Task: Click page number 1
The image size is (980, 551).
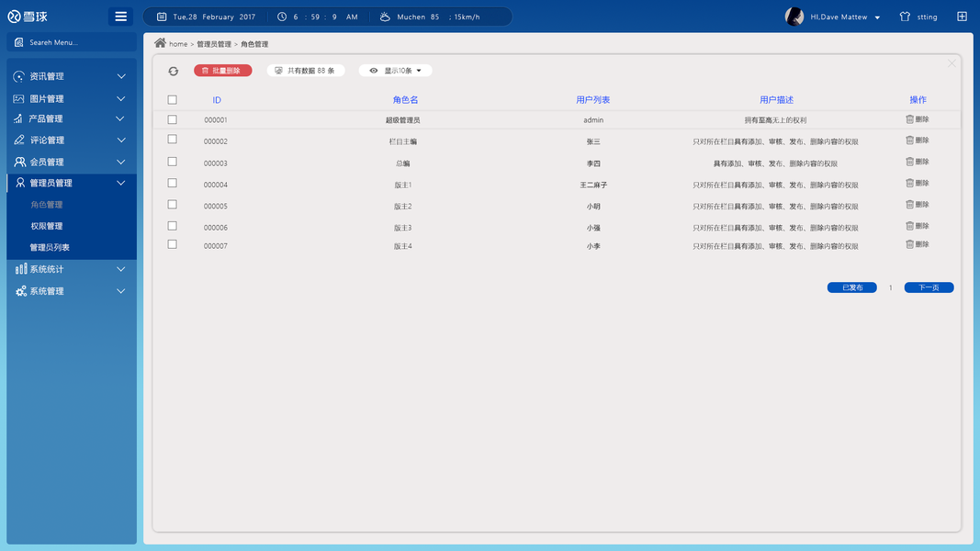Action: tap(891, 288)
